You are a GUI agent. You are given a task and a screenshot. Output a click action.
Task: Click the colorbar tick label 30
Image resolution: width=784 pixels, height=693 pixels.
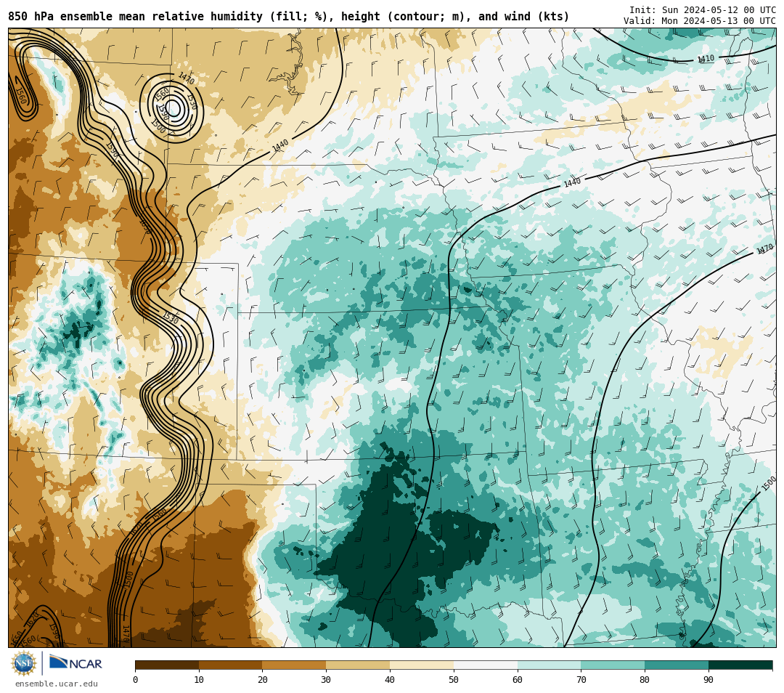coord(326,679)
